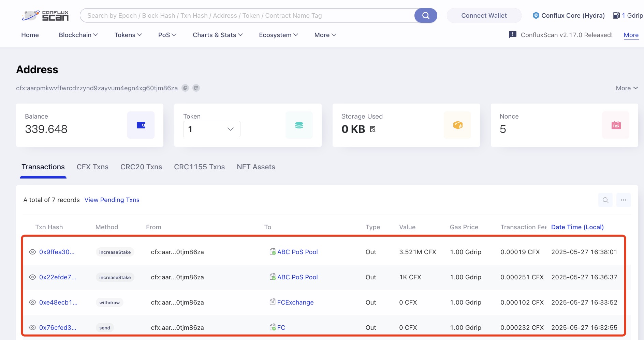Open the View Pending Txns link

click(x=112, y=200)
